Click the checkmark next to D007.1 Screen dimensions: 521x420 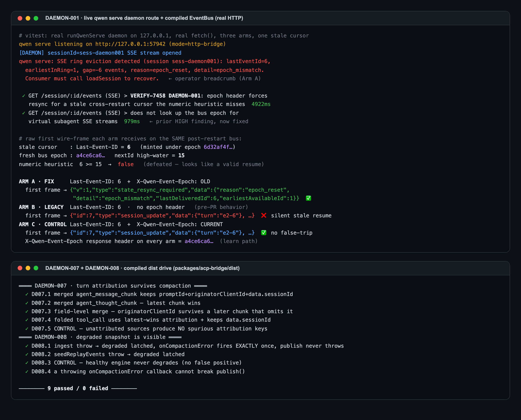tap(27, 294)
